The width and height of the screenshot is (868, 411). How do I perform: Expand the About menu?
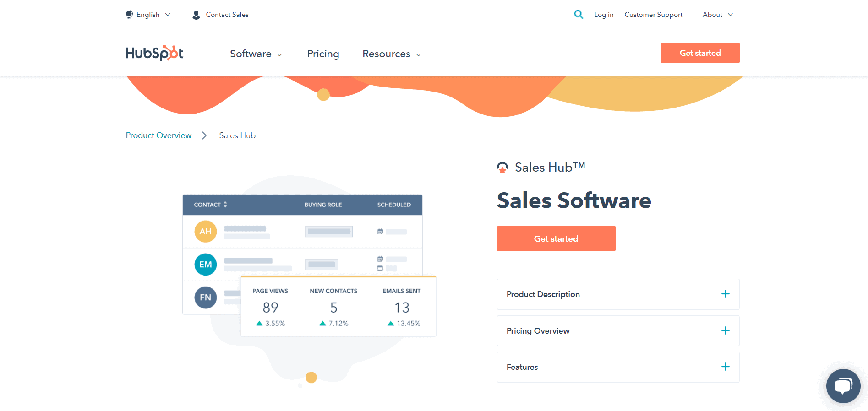[x=718, y=15]
